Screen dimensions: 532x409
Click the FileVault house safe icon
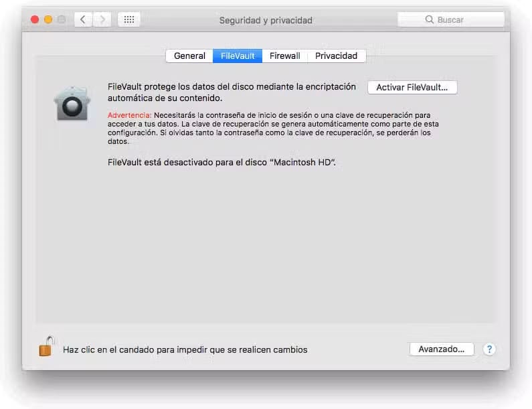point(72,104)
